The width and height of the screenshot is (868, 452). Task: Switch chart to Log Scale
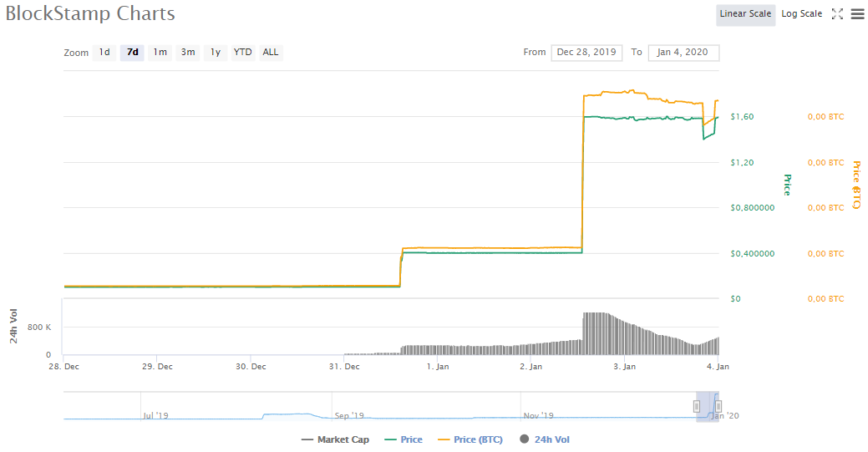click(801, 14)
